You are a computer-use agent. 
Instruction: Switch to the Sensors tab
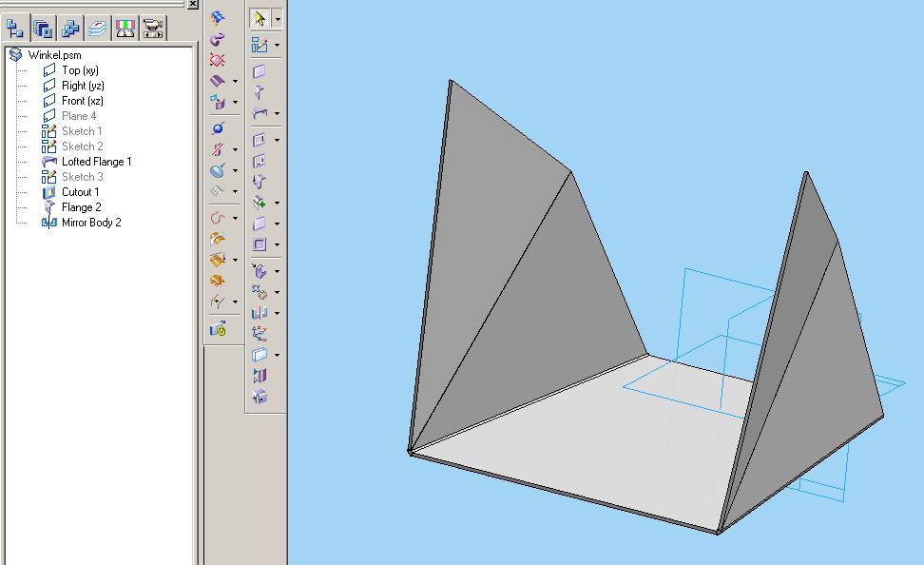coord(125,28)
